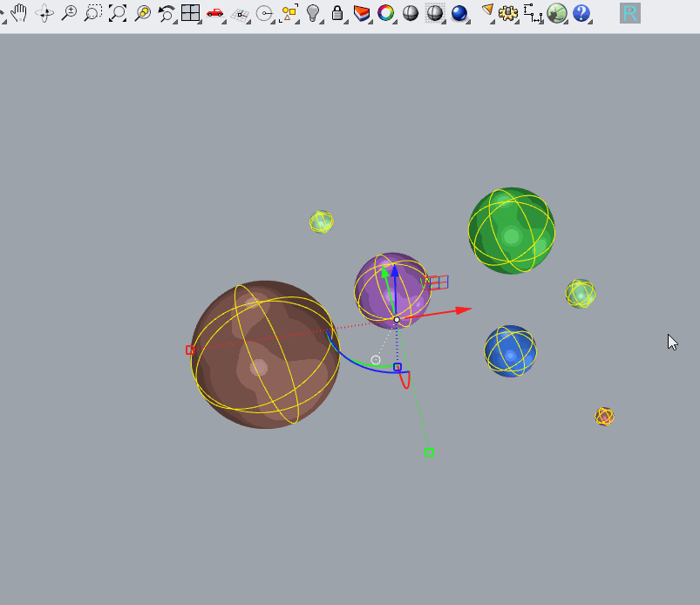
Task: Click the gumball red X-axis arrow
Action: [463, 309]
